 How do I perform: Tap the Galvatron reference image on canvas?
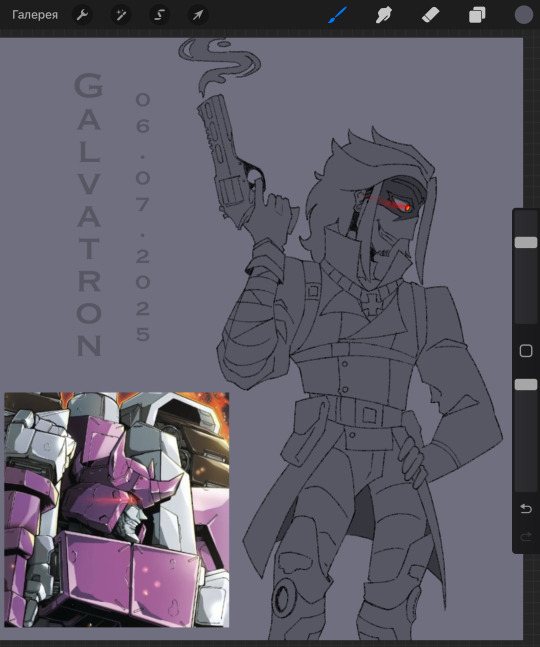[x=117, y=510]
